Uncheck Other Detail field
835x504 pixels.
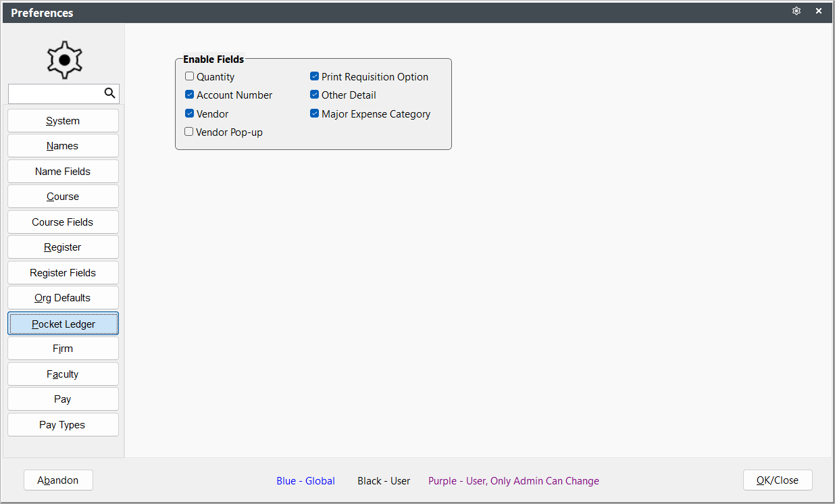click(x=314, y=95)
